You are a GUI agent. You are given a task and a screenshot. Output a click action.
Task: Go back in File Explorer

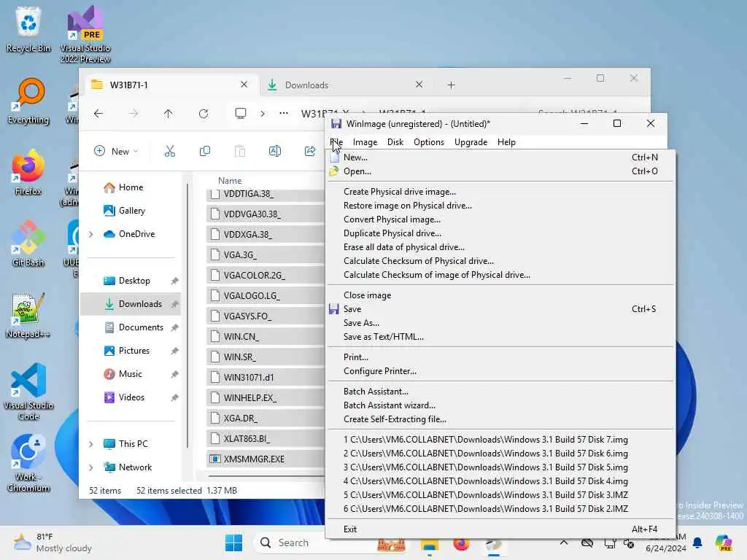[98, 113]
